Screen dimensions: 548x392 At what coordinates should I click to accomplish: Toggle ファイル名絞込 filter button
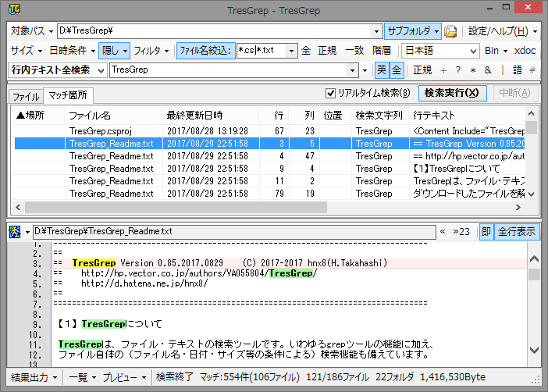click(x=205, y=51)
